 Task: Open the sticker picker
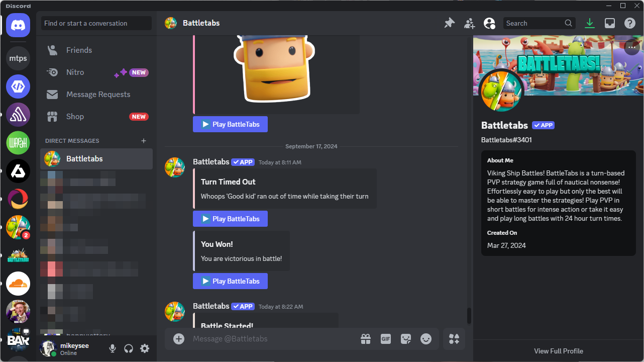[x=405, y=339]
